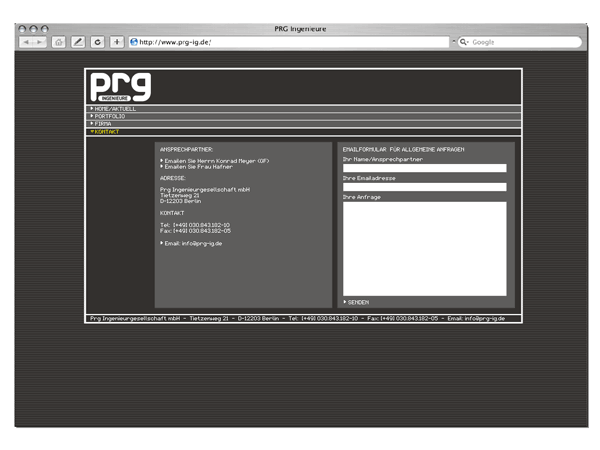Close the browser window with red button
The width and height of the screenshot is (600, 450).
(22, 29)
